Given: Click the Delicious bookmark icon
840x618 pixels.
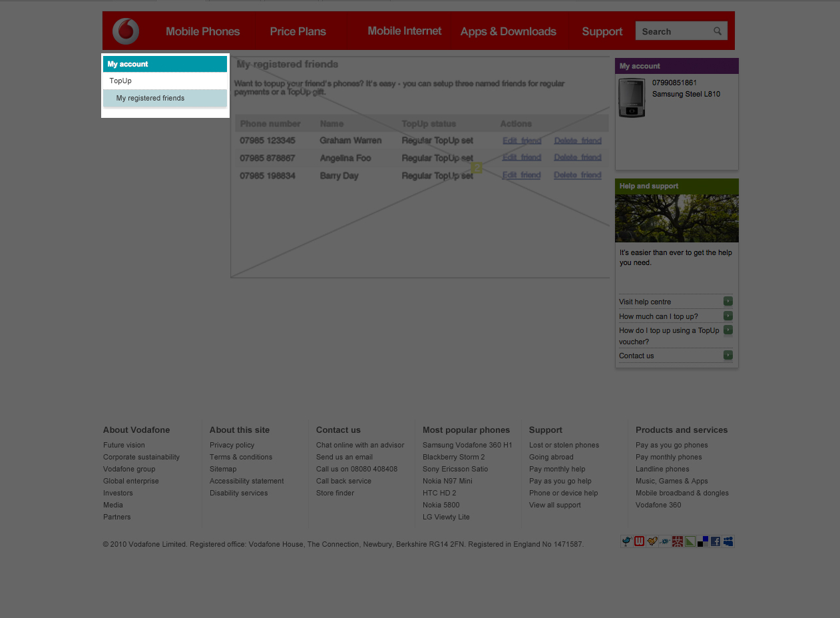Looking at the screenshot, I should click(703, 541).
